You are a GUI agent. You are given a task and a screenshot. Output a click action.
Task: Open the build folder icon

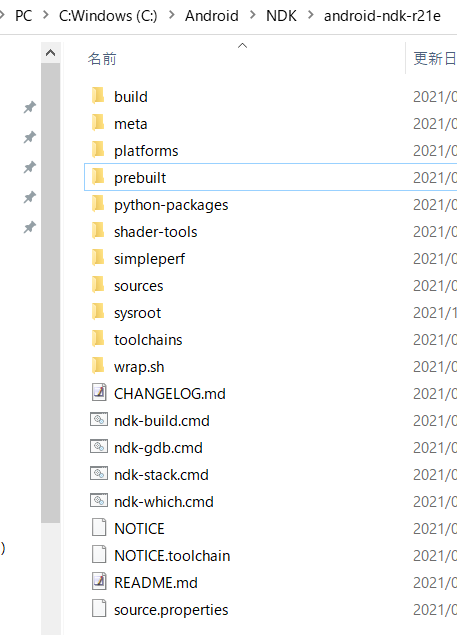click(x=98, y=96)
